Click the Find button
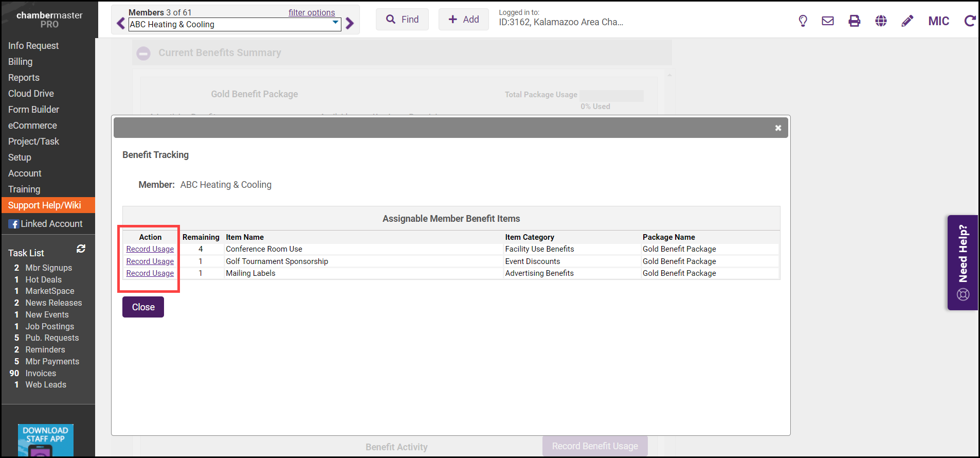The width and height of the screenshot is (980, 458). (x=402, y=20)
